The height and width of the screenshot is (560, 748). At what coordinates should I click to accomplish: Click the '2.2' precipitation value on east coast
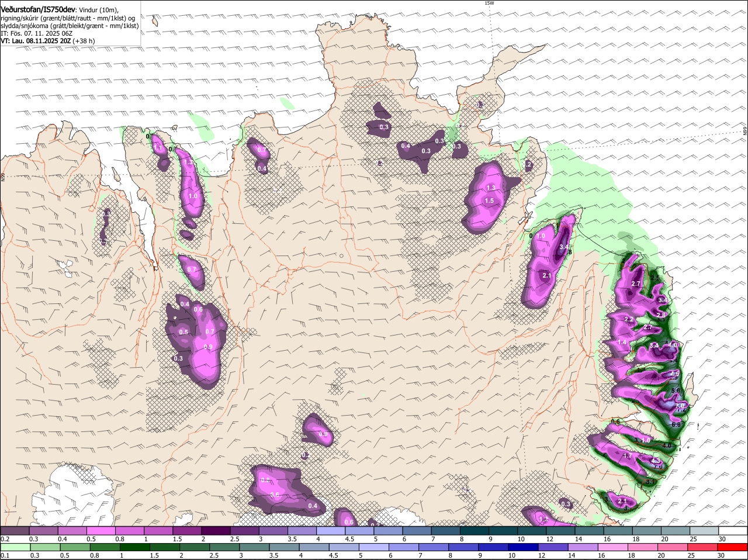click(x=629, y=320)
